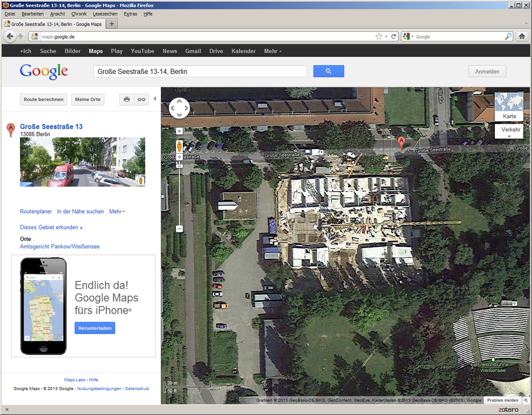Print the map via printer icon
The height and width of the screenshot is (415, 532).
pyautogui.click(x=127, y=100)
